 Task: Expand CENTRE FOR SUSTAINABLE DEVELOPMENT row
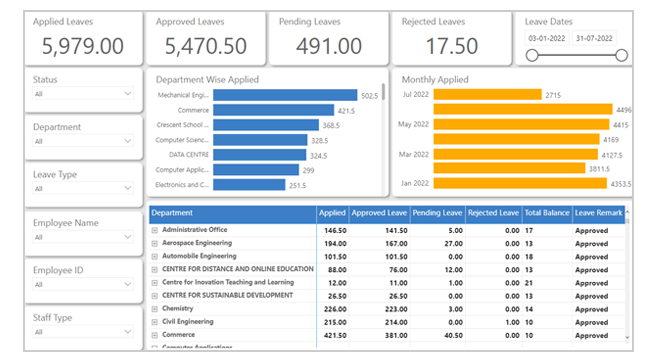(x=155, y=296)
